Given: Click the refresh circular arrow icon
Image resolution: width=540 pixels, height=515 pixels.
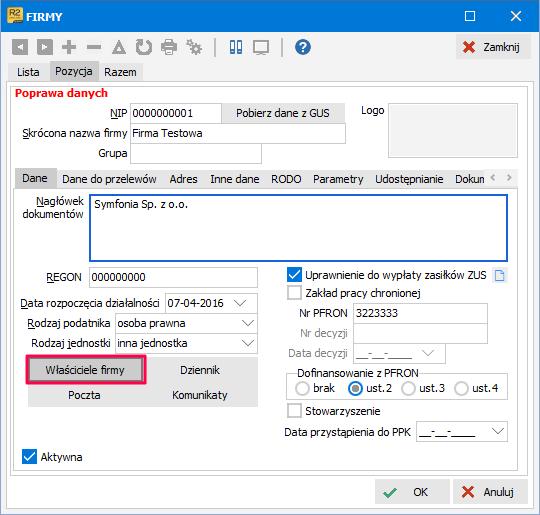Looking at the screenshot, I should [144, 47].
